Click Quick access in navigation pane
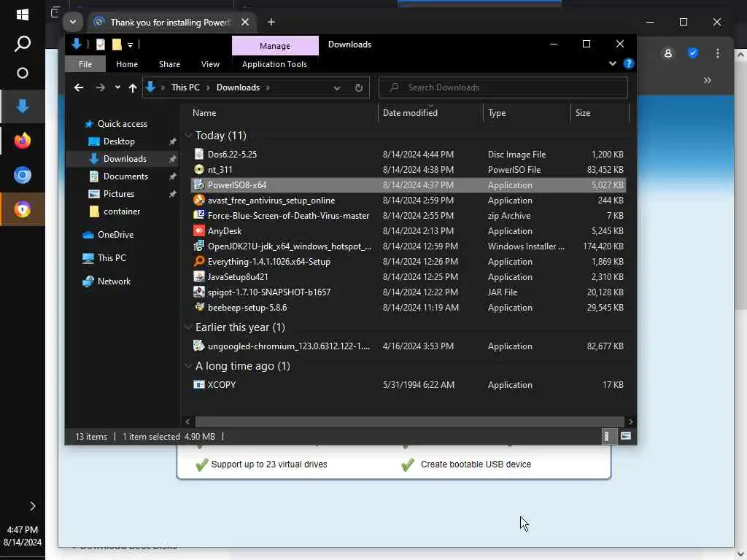Viewport: 747px width, 560px height. coord(122,124)
